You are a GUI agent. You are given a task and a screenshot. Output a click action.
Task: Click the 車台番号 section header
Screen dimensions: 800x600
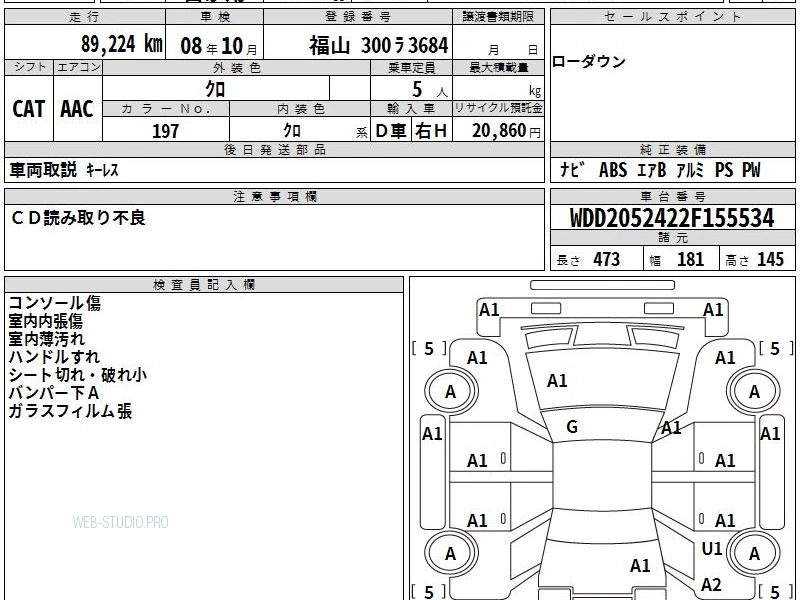[672, 196]
